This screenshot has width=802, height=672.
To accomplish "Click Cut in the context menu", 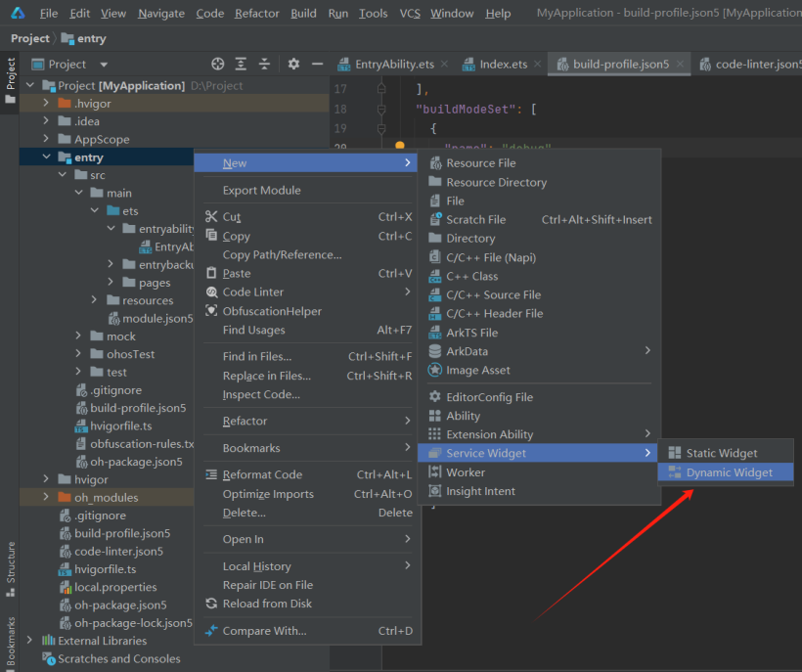I will click(x=308, y=217).
